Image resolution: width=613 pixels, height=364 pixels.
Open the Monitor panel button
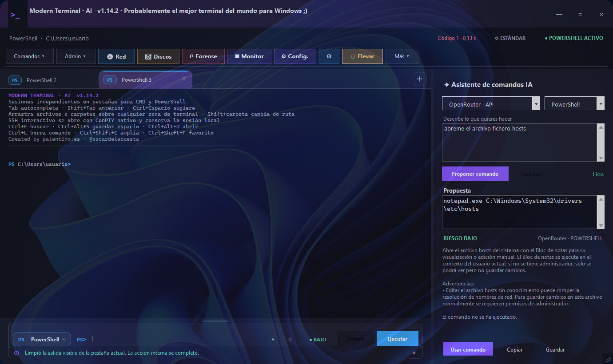(x=249, y=56)
